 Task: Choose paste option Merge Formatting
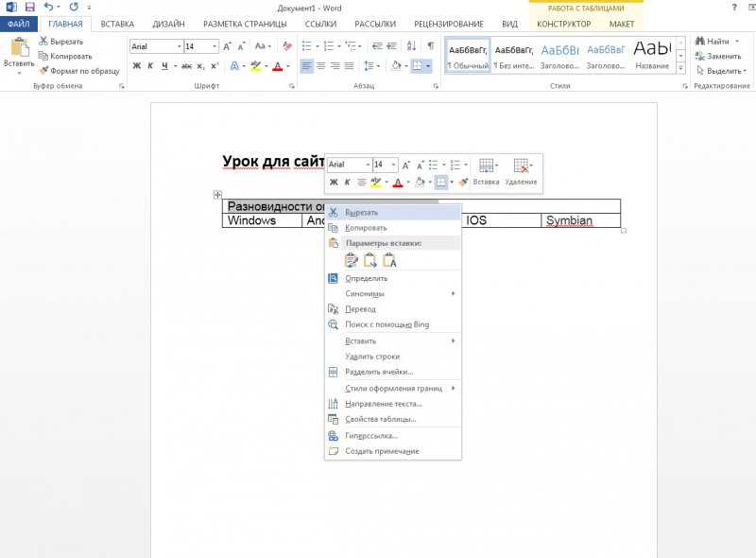[x=370, y=260]
